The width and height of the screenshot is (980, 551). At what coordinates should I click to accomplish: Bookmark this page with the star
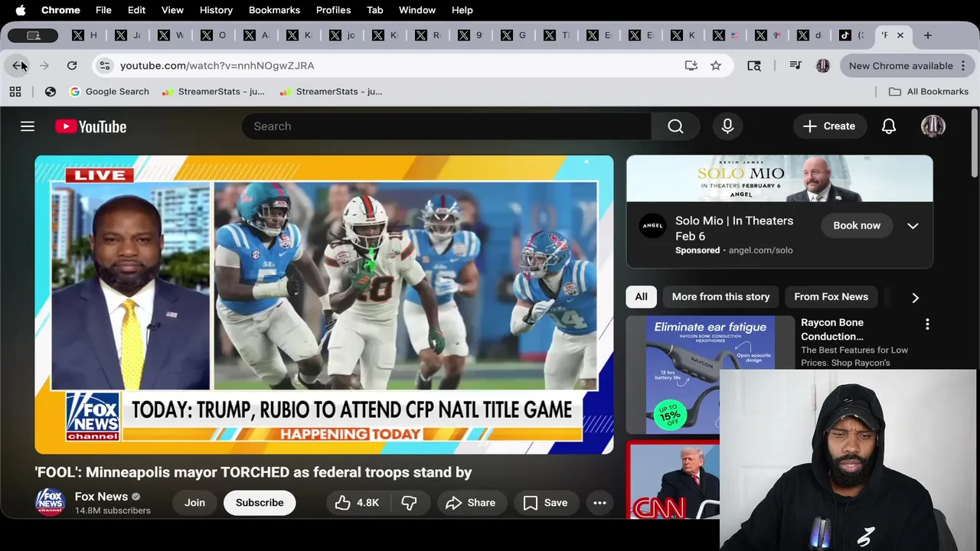tap(716, 66)
